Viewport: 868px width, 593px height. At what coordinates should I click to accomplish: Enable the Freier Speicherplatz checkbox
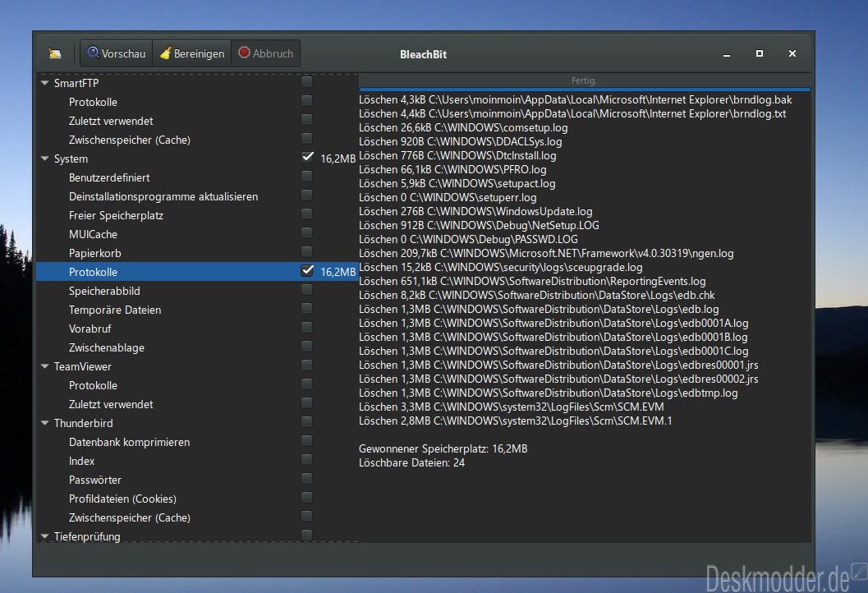click(x=306, y=214)
